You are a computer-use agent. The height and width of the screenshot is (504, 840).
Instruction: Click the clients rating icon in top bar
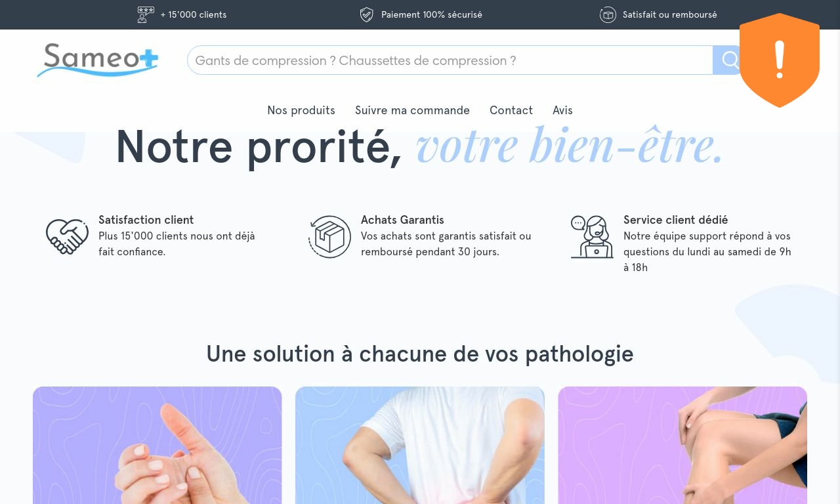[146, 14]
